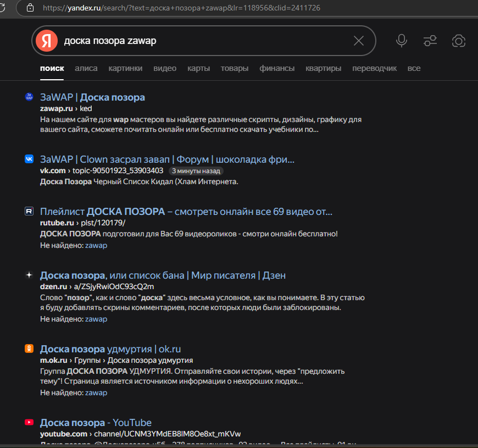Open result 'ЗаWAP | Clown засрал завап'
Image resolution: width=478 pixels, height=448 pixels.
coord(167,159)
